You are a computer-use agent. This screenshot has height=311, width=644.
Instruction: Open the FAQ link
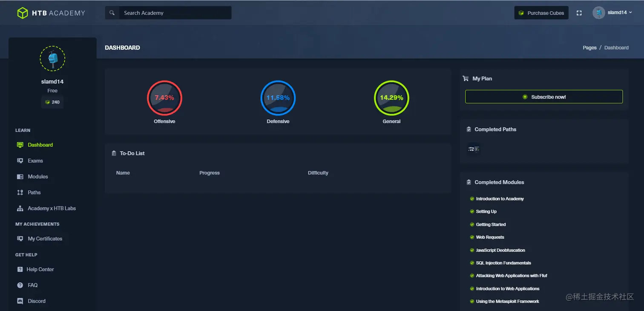tap(33, 285)
